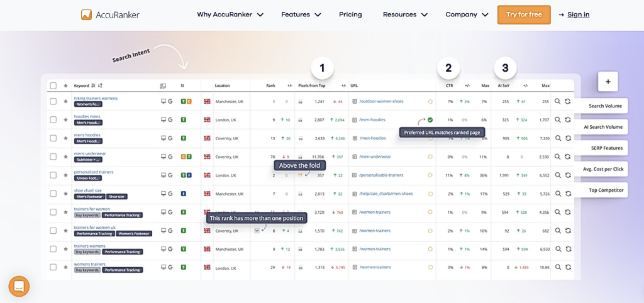Check the hoodies mens row
The width and height of the screenshot is (644, 303).
53,119
